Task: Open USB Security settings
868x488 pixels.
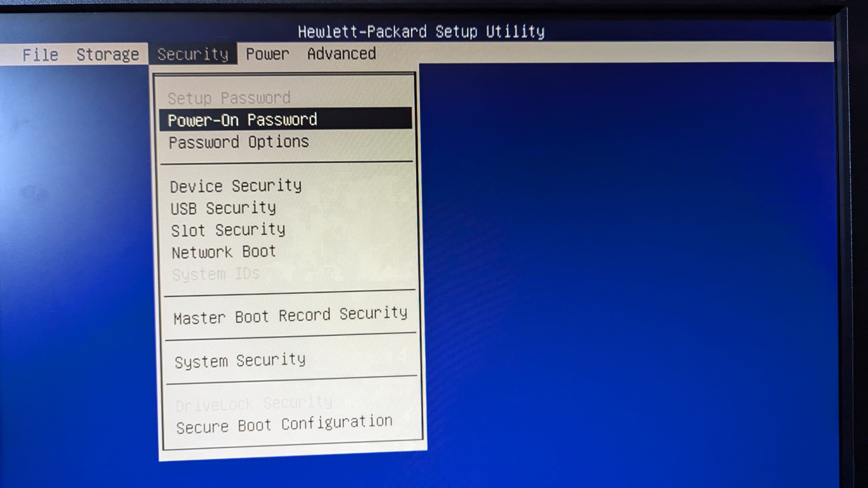Action: [223, 208]
